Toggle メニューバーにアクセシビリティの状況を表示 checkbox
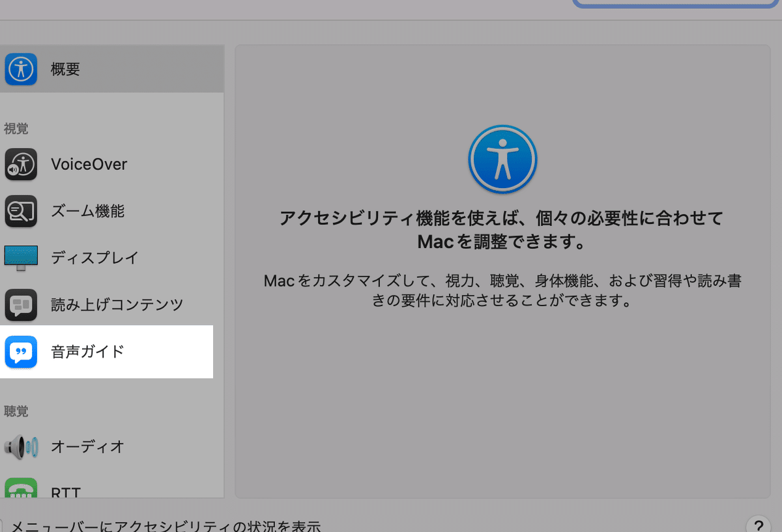 click(2, 526)
